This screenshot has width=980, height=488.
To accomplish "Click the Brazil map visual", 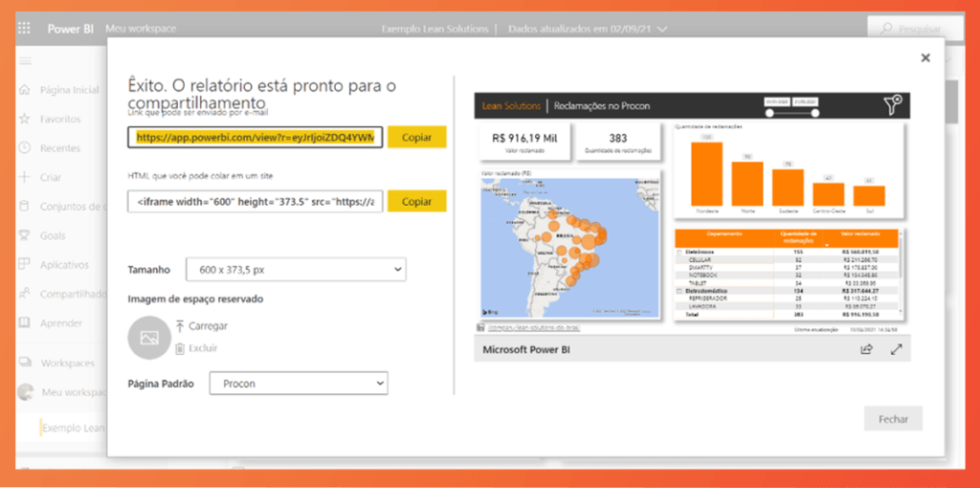I will point(570,247).
